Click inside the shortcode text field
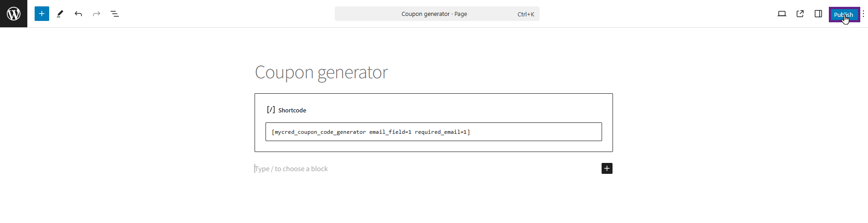868x223 pixels. (x=524, y=132)
